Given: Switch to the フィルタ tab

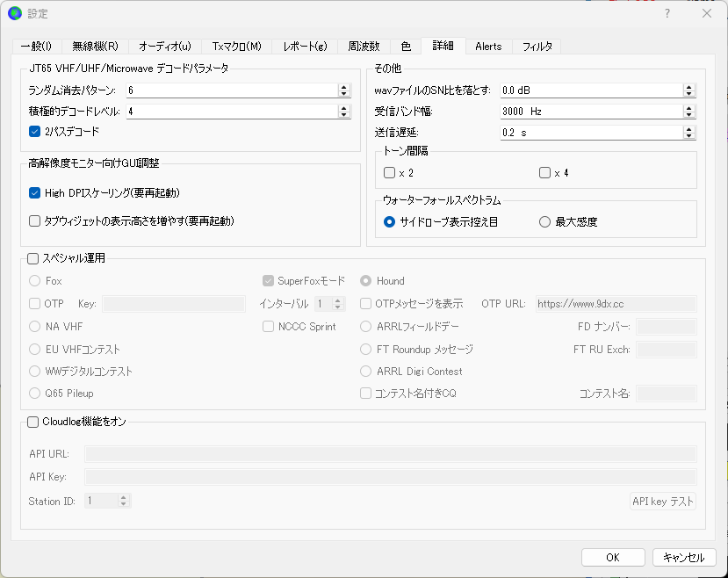Looking at the screenshot, I should point(537,46).
